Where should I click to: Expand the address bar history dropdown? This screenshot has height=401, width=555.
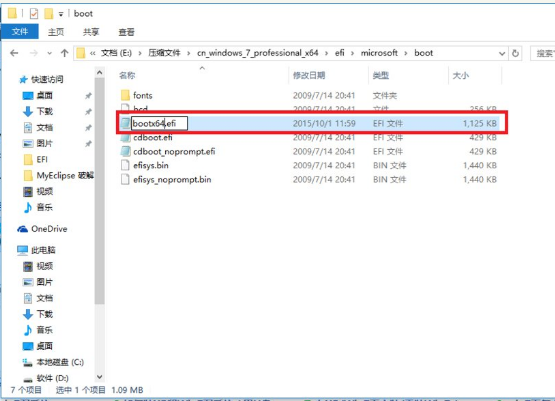[x=502, y=53]
